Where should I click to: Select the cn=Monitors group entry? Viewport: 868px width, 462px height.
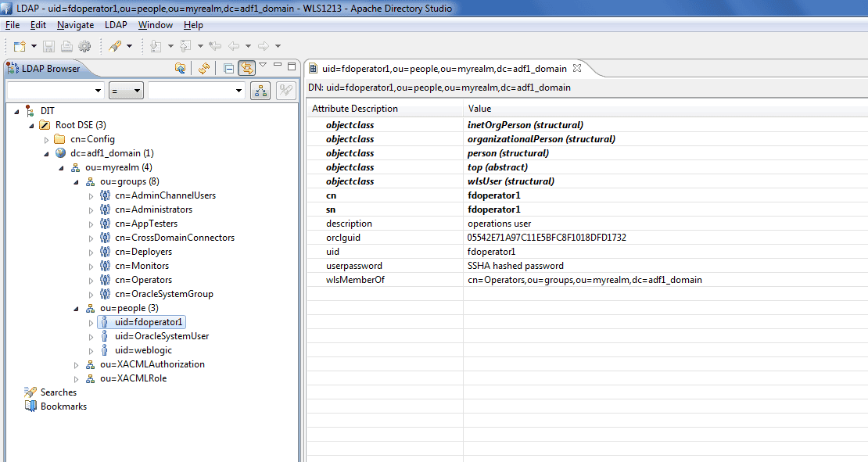click(x=142, y=266)
